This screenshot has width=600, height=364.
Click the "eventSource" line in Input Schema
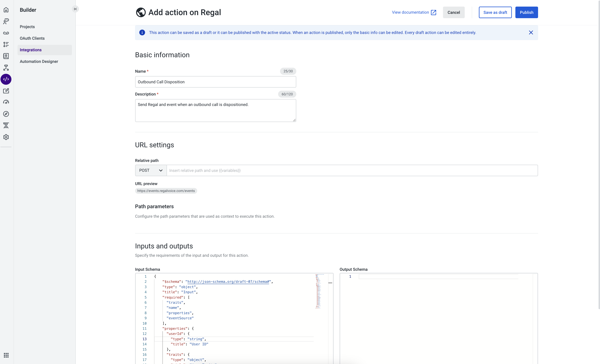pyautogui.click(x=180, y=318)
